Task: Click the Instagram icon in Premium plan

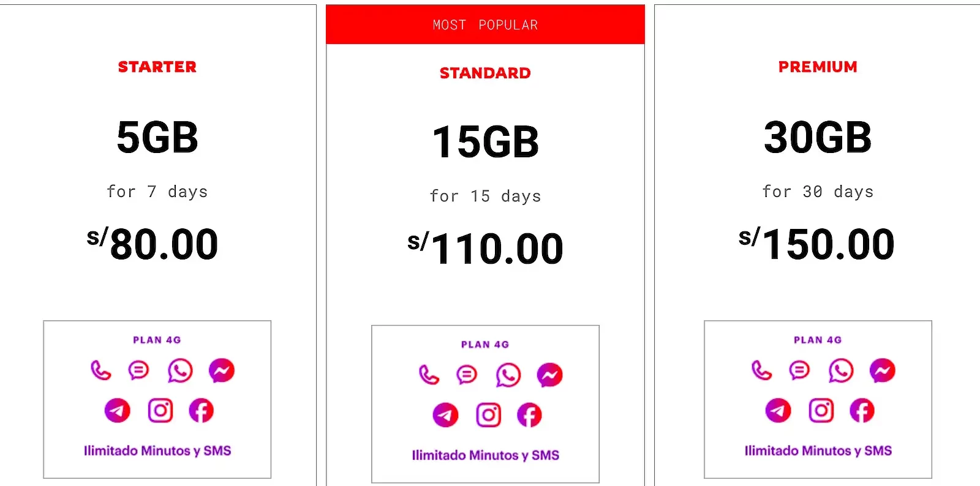Action: point(821,411)
